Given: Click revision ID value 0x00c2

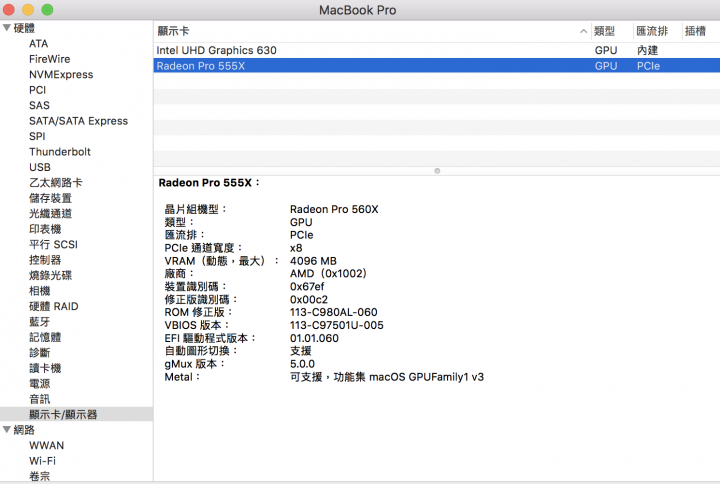Looking at the screenshot, I should coord(309,299).
